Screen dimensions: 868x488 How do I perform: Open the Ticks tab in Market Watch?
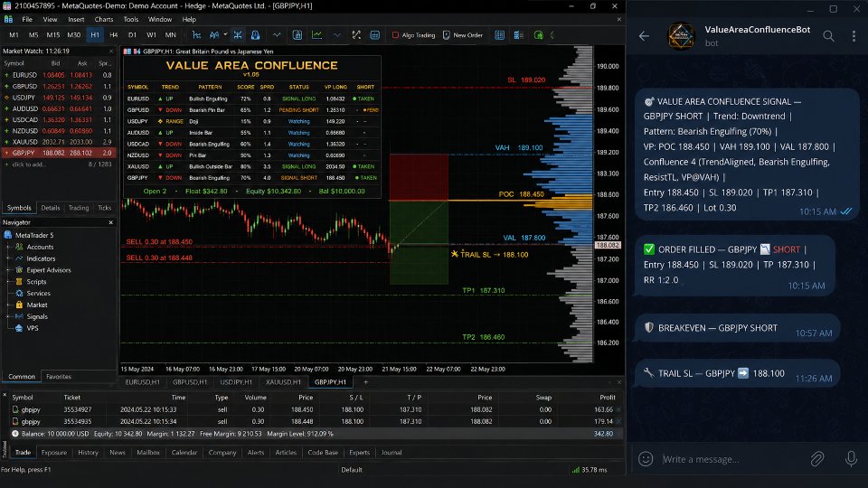tap(104, 208)
